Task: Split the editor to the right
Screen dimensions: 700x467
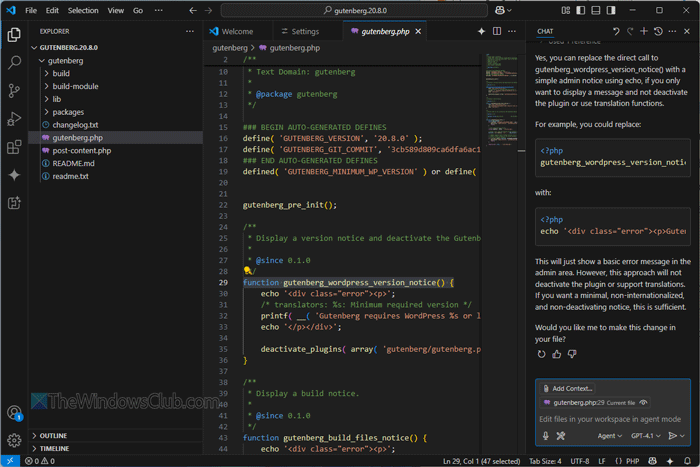Action: (x=497, y=31)
